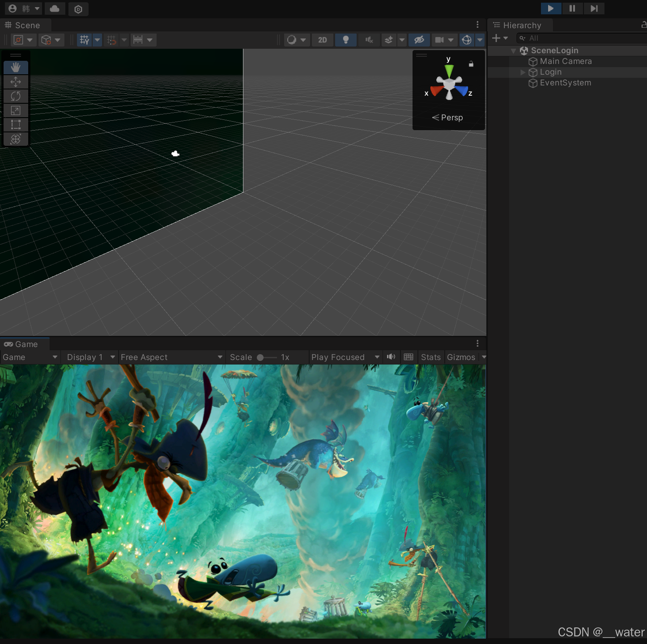Select the combined Transform tool

pyautogui.click(x=16, y=139)
